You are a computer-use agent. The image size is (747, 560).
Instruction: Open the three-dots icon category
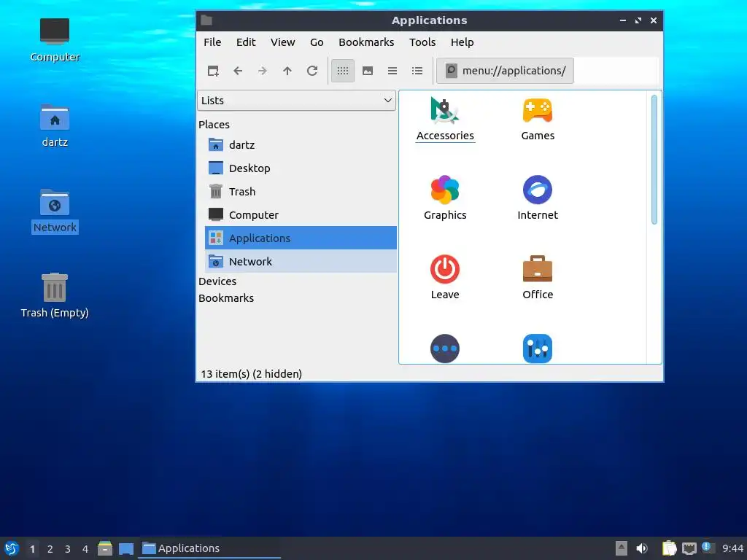coord(445,349)
